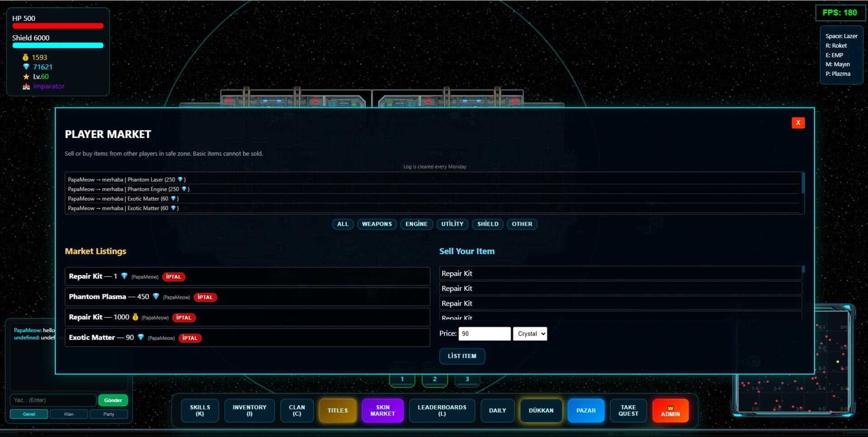Select first Repair Kit in sell list
Screen dimensions: 868x437
620,273
